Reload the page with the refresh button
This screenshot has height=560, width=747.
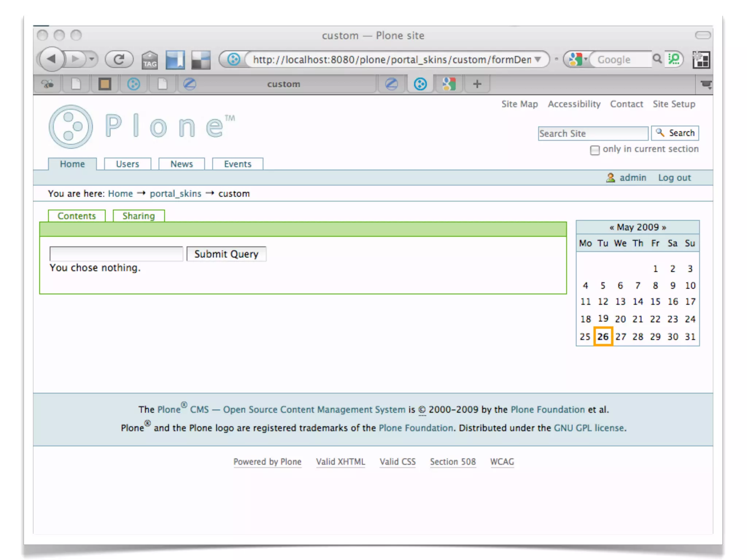(119, 59)
